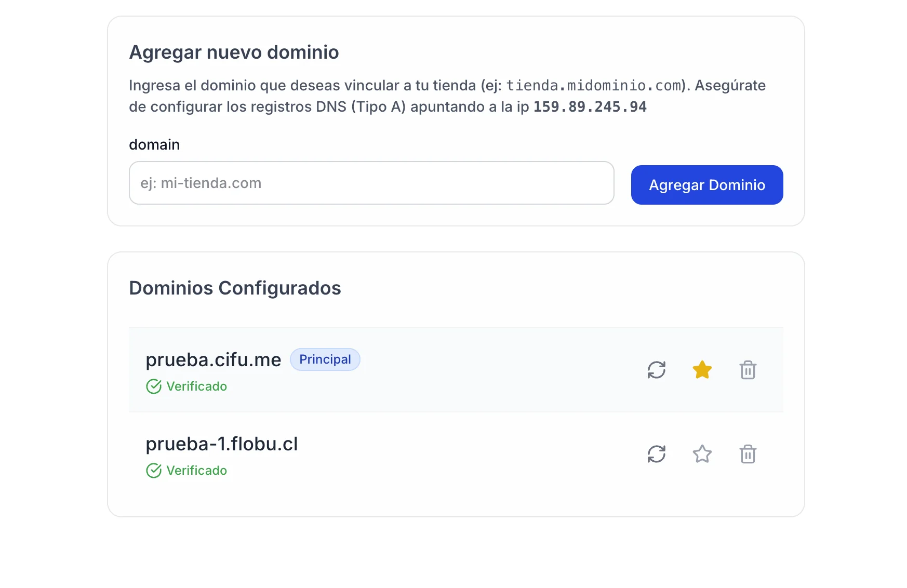Click green check icon under prueba.cifu.me
907x588 pixels.
click(154, 386)
